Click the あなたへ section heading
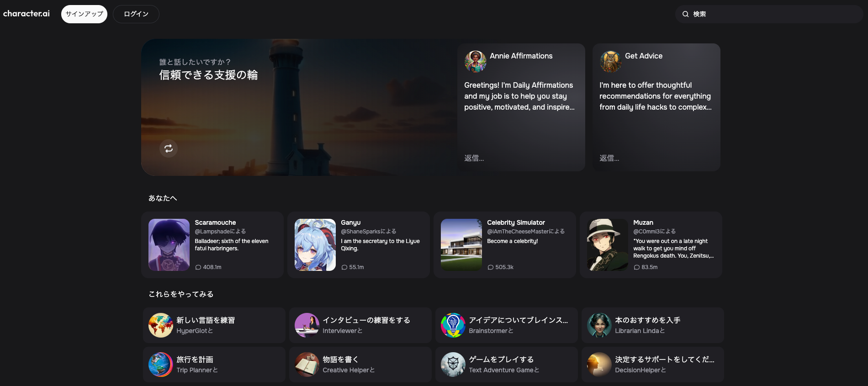Screen dimensions: 868x386 [163, 198]
